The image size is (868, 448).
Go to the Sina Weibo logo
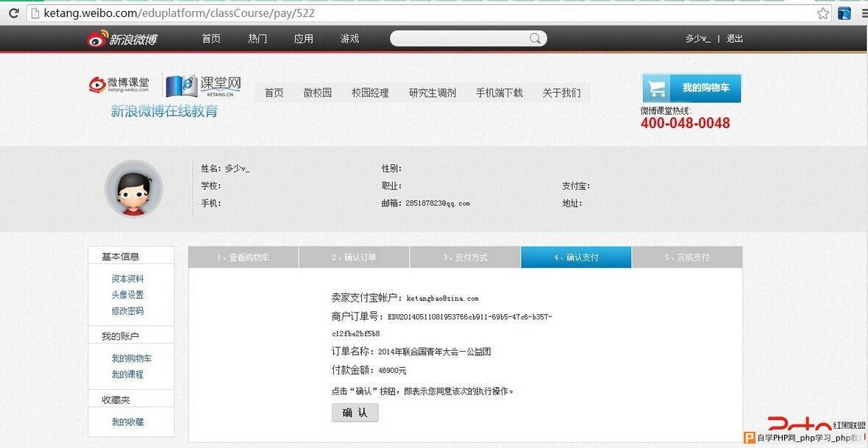pos(122,39)
